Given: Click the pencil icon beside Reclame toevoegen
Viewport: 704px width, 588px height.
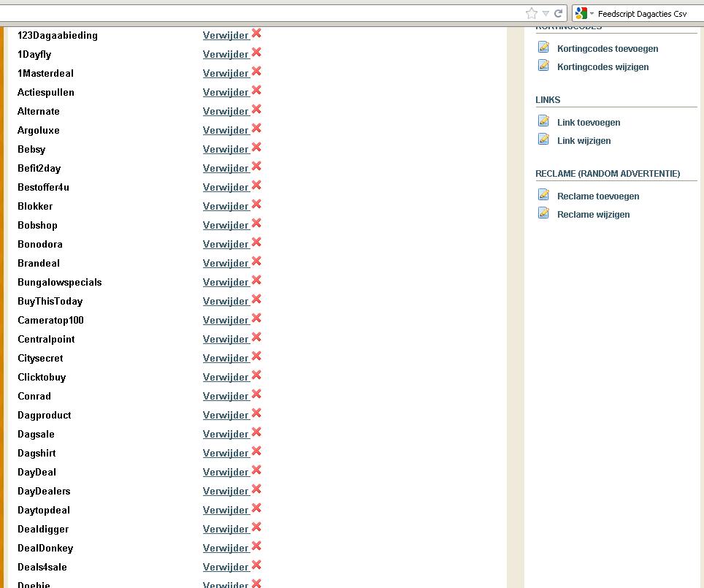Looking at the screenshot, I should [x=543, y=194].
